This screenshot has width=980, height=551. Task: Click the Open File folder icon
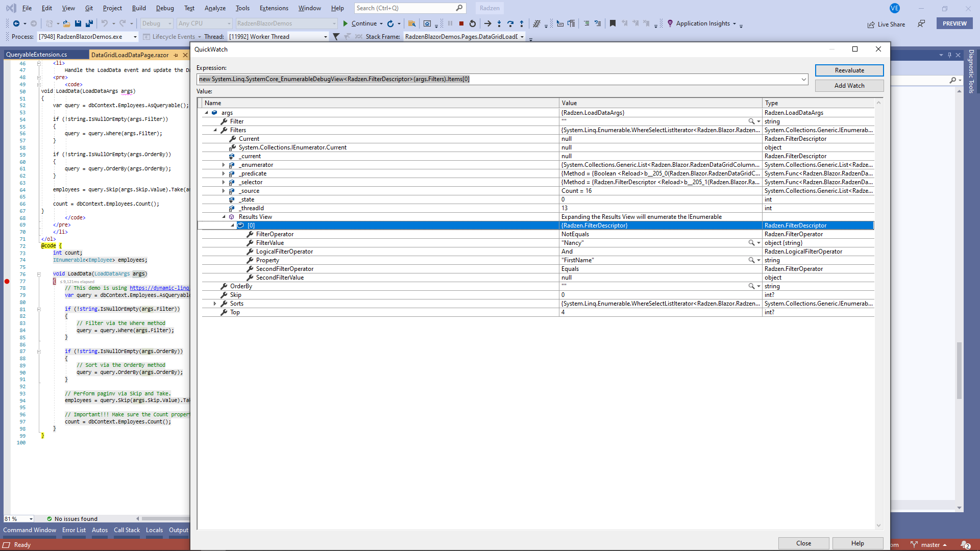66,23
